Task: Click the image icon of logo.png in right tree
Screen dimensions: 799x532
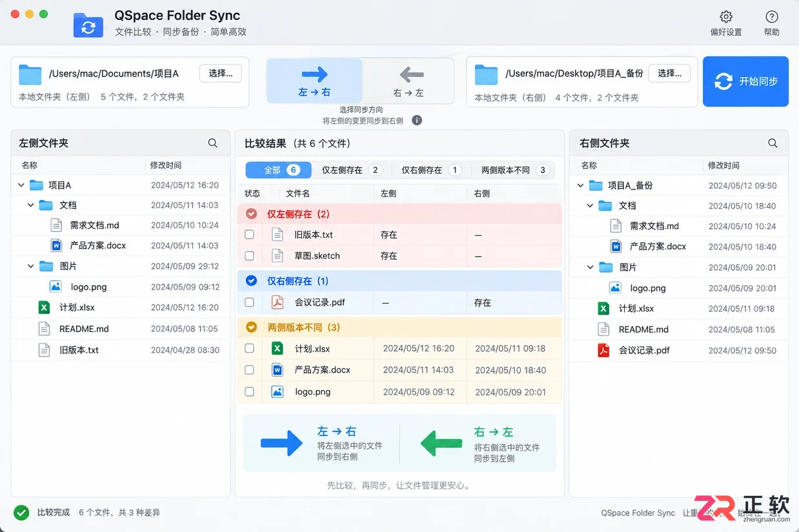Action: tap(616, 288)
